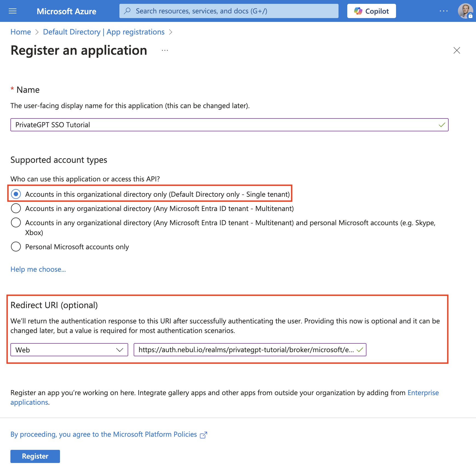Close the Register an application pane

pyautogui.click(x=457, y=50)
